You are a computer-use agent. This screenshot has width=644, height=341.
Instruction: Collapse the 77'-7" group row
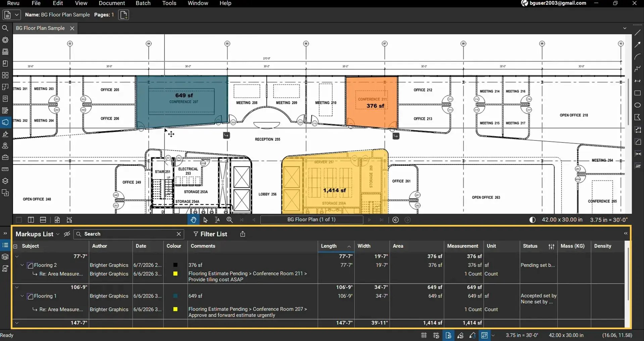point(17,256)
